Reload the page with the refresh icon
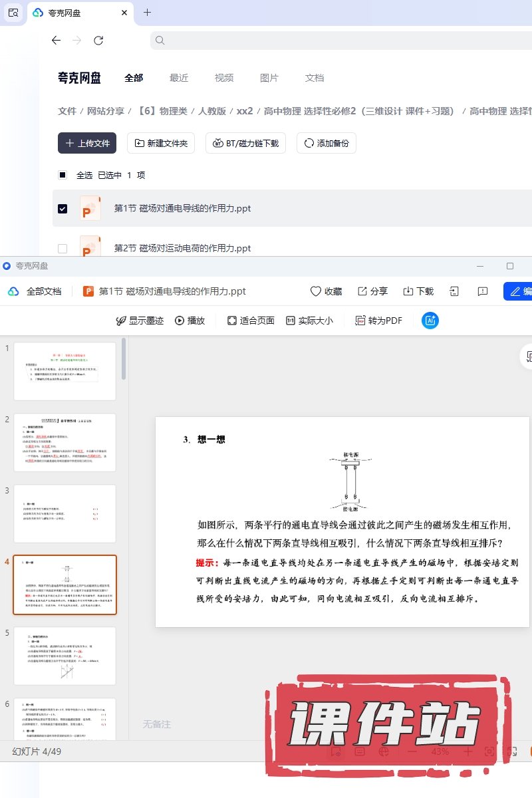 (98, 41)
